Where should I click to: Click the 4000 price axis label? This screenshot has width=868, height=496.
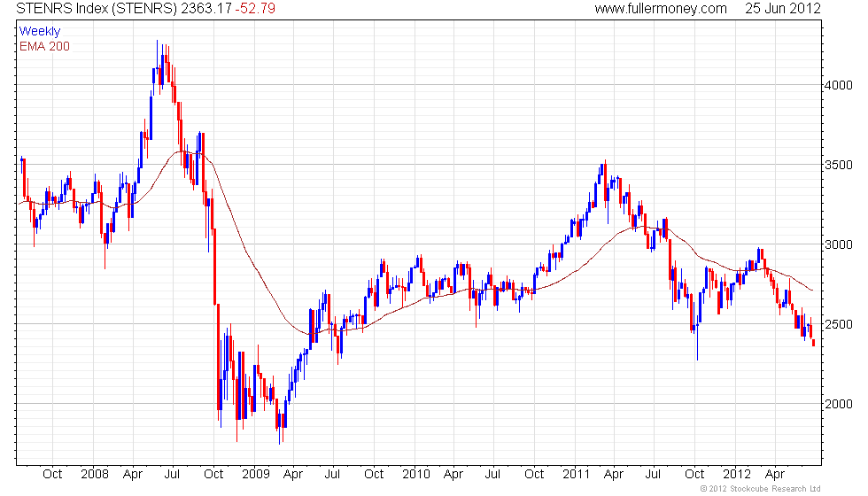point(840,85)
